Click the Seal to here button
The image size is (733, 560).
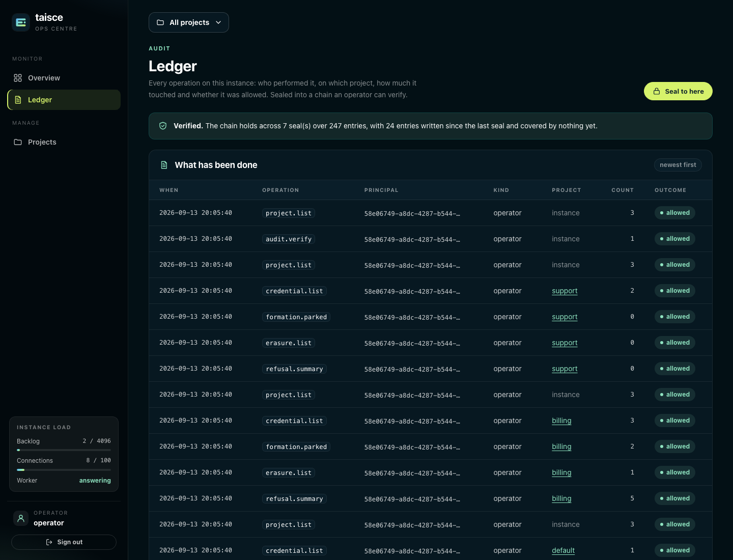pyautogui.click(x=678, y=91)
